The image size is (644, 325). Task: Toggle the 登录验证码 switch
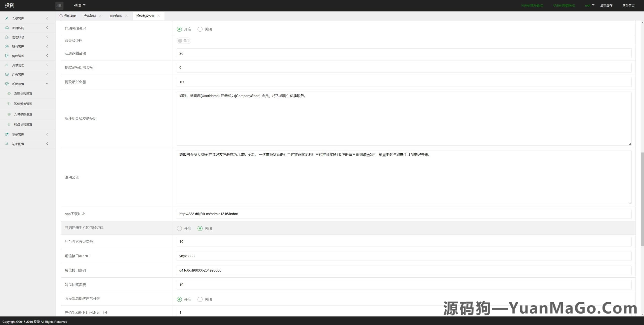tap(184, 41)
